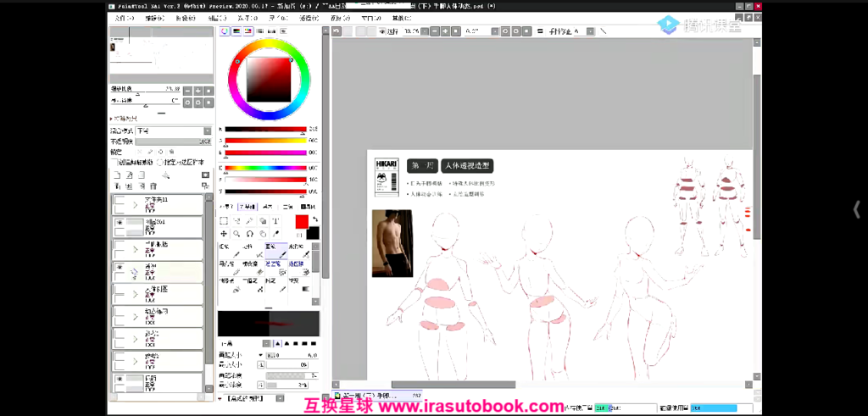Select the hand pan tool
This screenshot has height=416, width=868.
pyautogui.click(x=263, y=234)
